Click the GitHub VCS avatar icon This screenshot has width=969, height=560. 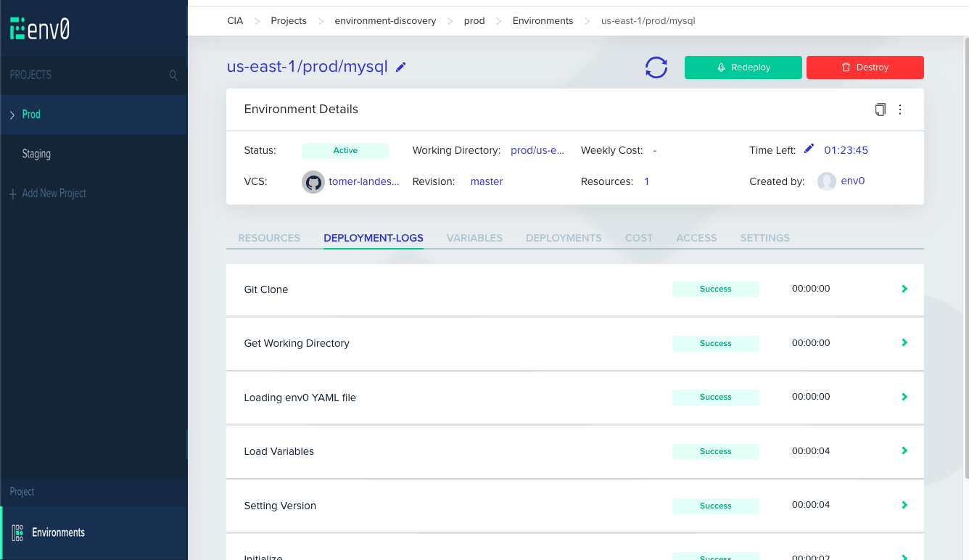pyautogui.click(x=313, y=182)
